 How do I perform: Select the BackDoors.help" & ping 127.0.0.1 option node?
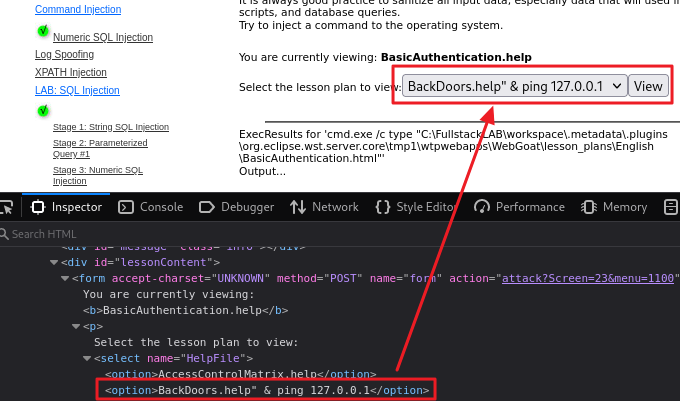[x=267, y=390]
